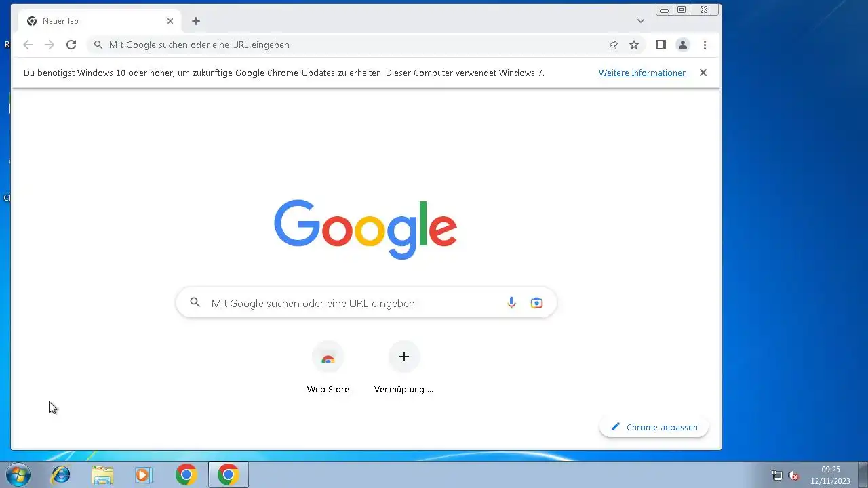
Task: Open the Web Store shortcut
Action: [x=328, y=368]
